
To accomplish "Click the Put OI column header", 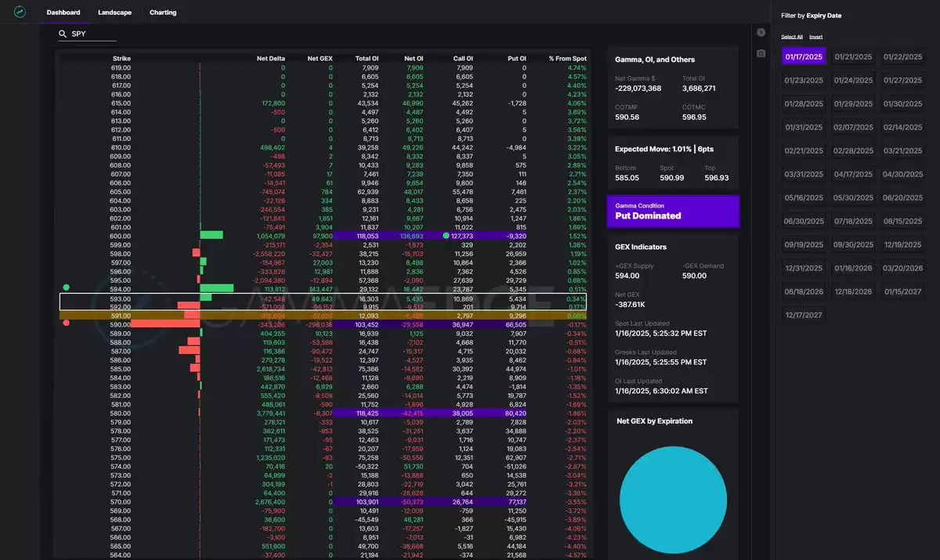I will click(516, 59).
